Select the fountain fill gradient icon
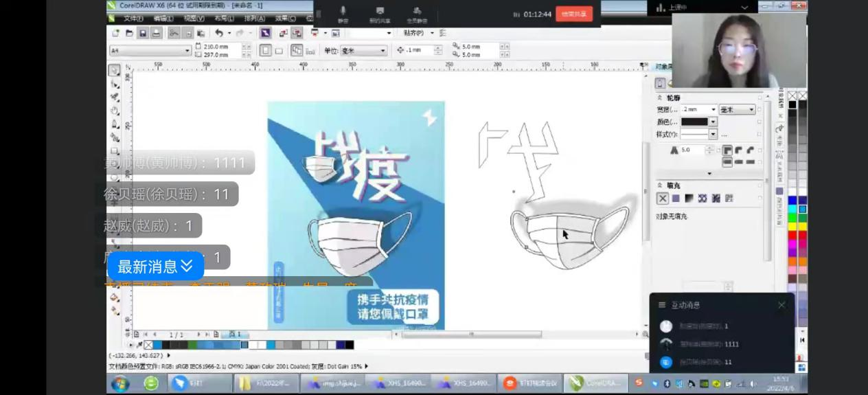This screenshot has height=395, width=868. click(689, 199)
